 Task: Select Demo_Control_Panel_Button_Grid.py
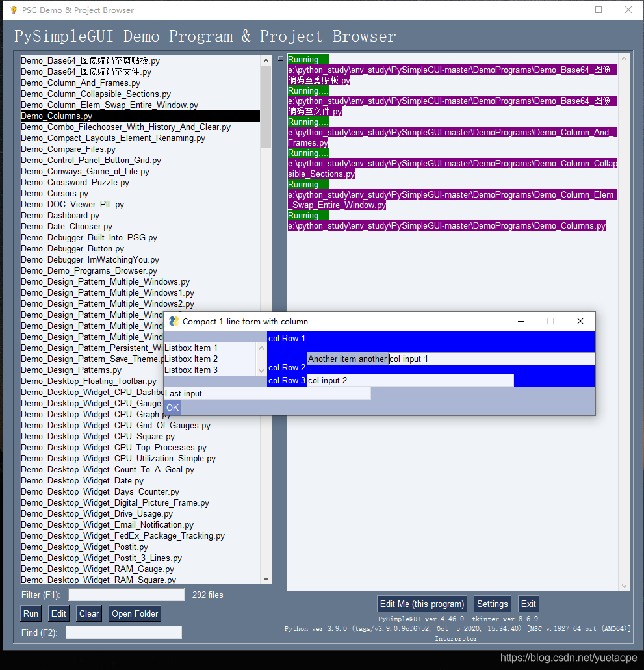point(140,161)
